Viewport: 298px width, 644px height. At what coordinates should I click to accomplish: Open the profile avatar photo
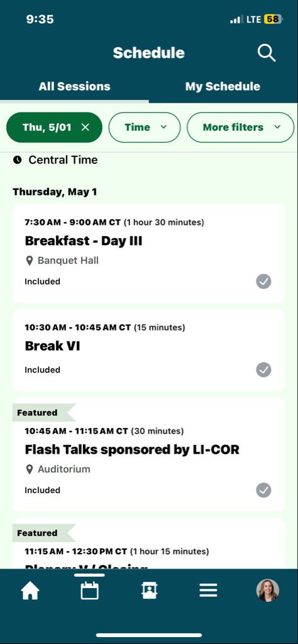click(268, 591)
